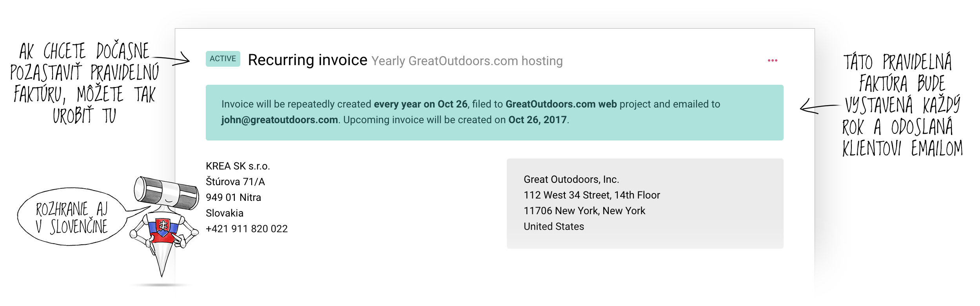
Task: Click the United States country line
Action: [554, 226]
